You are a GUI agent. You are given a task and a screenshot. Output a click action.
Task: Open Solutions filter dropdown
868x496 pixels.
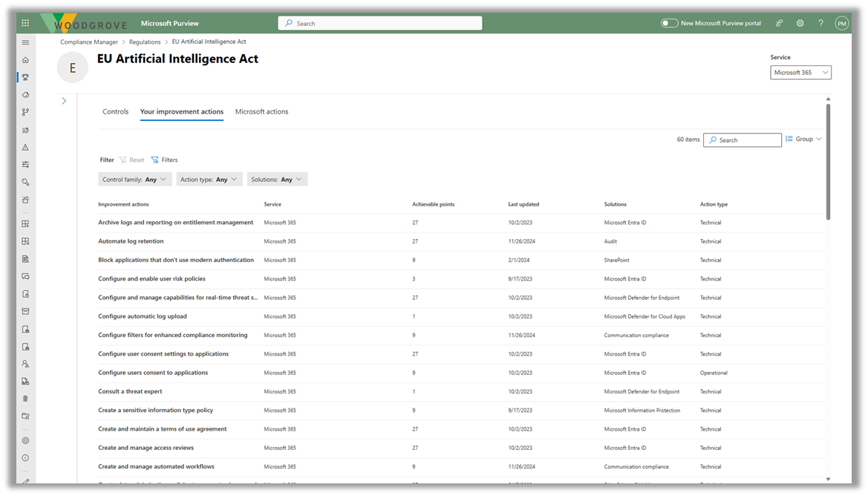(x=277, y=180)
